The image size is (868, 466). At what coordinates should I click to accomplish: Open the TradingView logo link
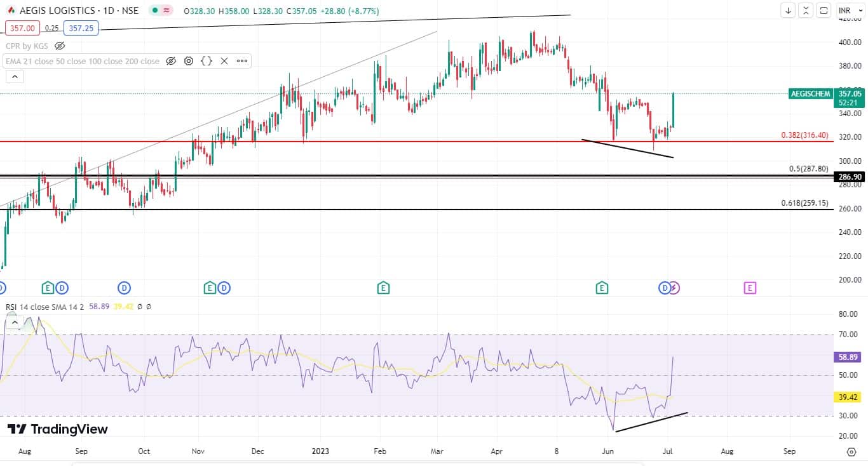coord(58,429)
